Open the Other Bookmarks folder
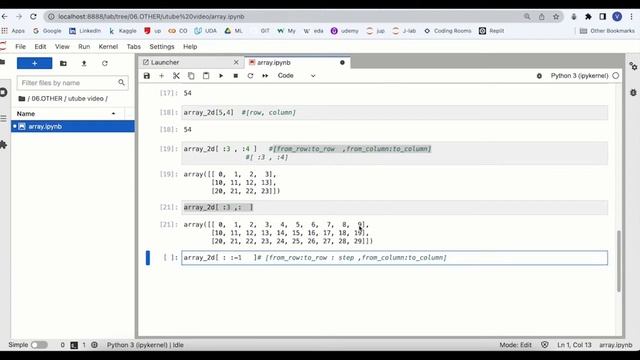Screen dimensions: 640x360 click(x=607, y=31)
